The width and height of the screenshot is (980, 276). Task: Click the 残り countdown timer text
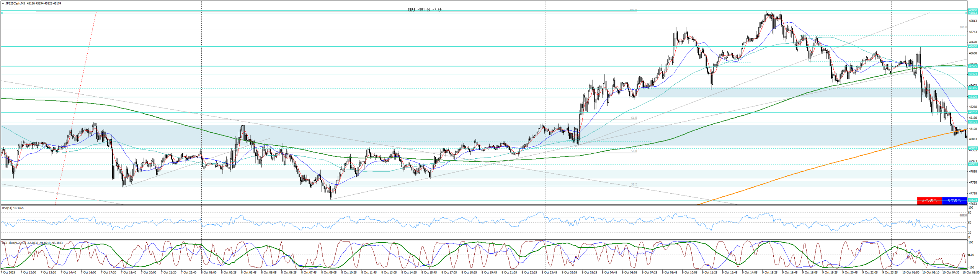pos(425,10)
